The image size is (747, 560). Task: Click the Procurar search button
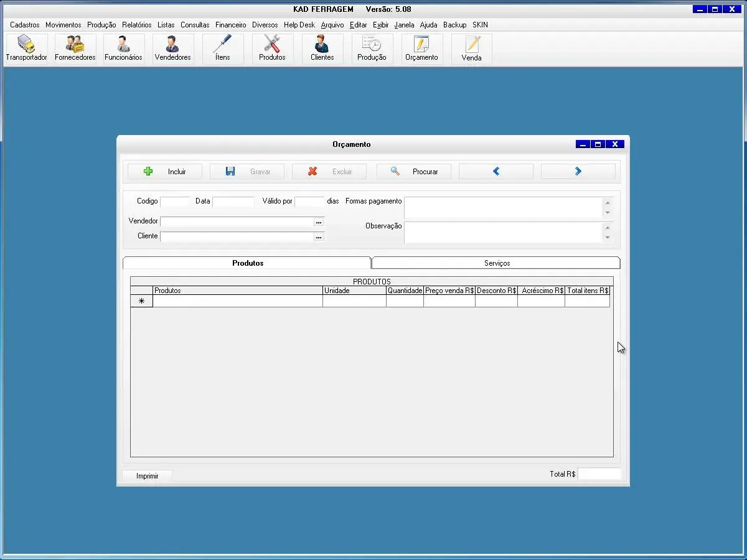[x=414, y=172]
